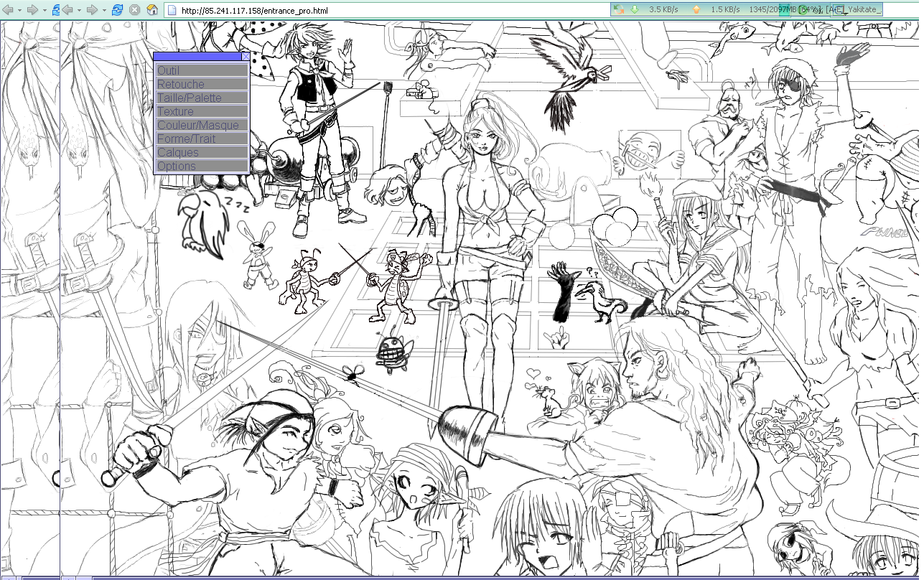Viewport: 924px width, 580px height.
Task: Click the blue title bar of the palette
Action: [x=197, y=57]
